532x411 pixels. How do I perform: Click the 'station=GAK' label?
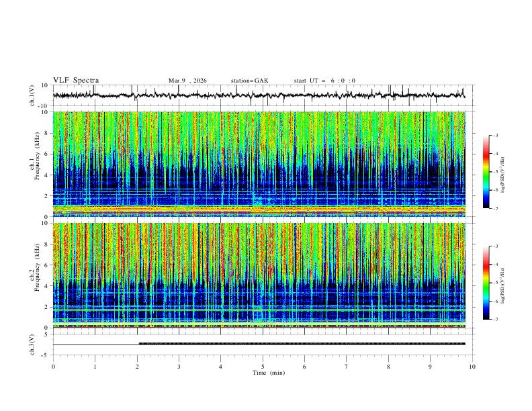click(x=249, y=81)
